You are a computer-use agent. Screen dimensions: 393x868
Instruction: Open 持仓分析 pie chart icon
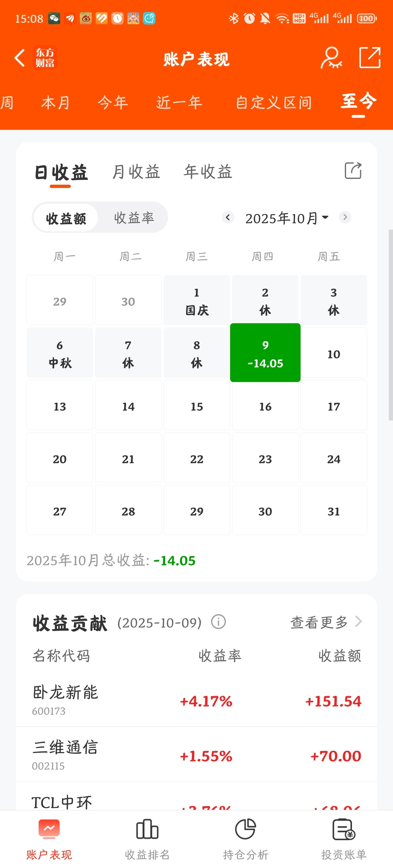pyautogui.click(x=246, y=829)
